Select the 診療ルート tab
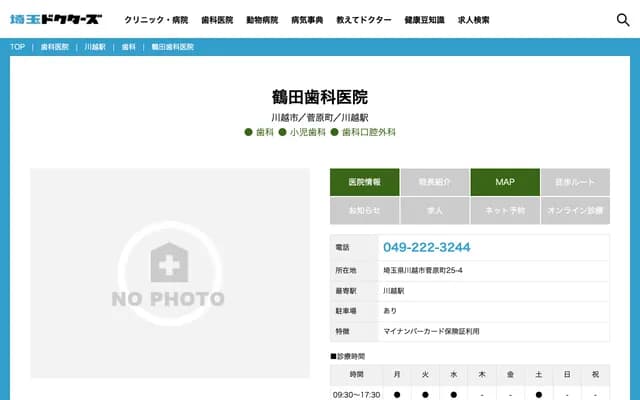Viewport: 640px width, 400px height. click(575, 182)
